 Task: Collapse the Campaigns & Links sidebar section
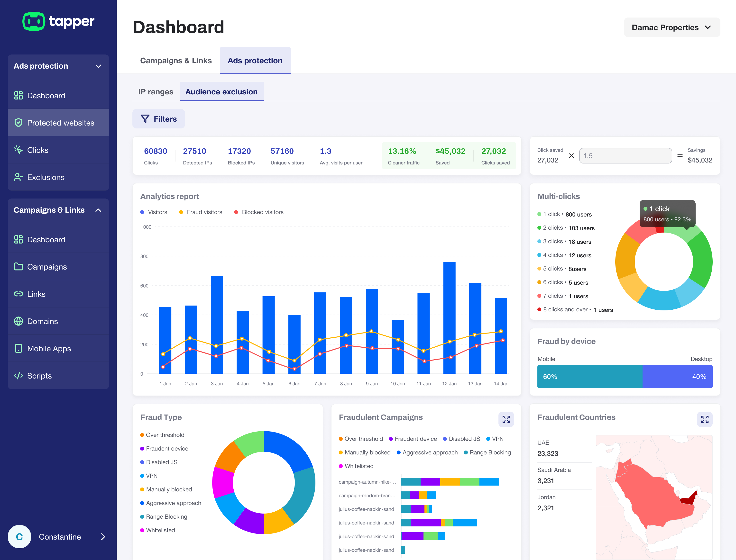[x=98, y=210]
